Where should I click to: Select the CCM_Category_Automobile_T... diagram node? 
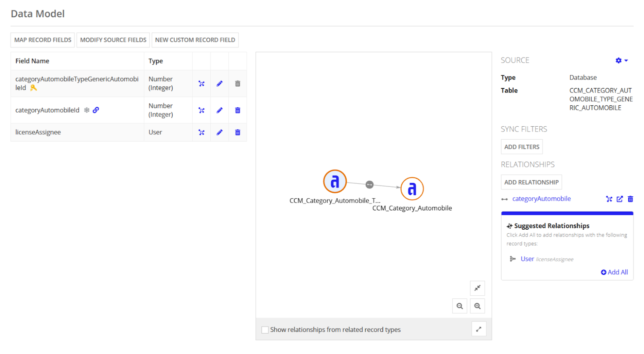[x=335, y=181]
